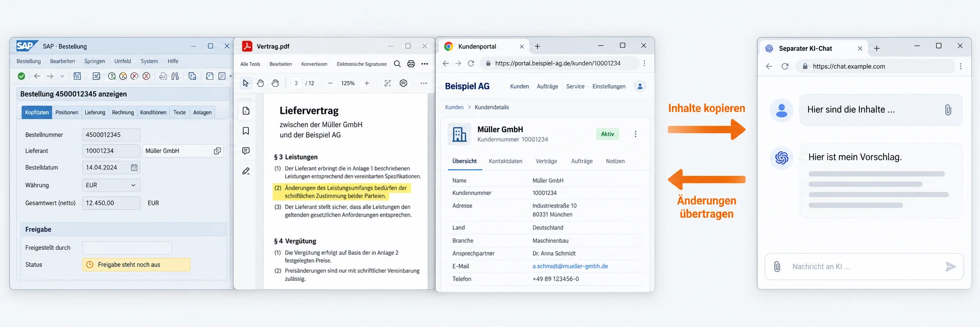Open the three-dot menu on Müller GmbH card
Image resolution: width=980 pixels, height=327 pixels.
pyautogui.click(x=635, y=134)
